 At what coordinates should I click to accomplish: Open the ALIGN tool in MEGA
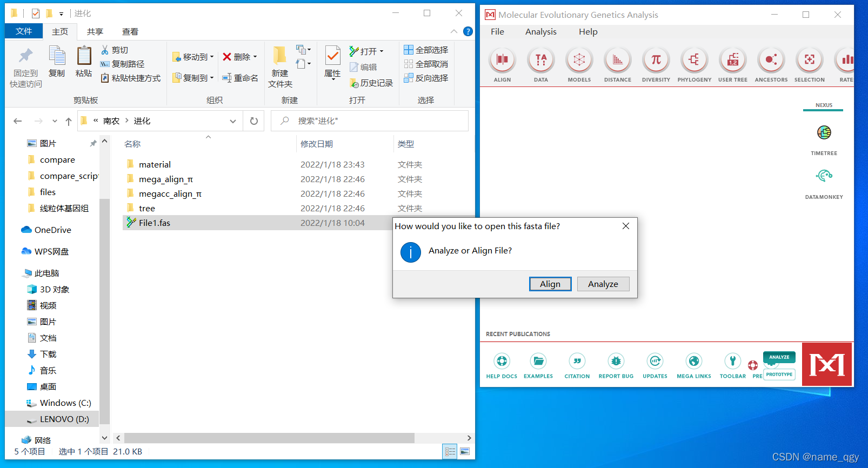tap(502, 60)
